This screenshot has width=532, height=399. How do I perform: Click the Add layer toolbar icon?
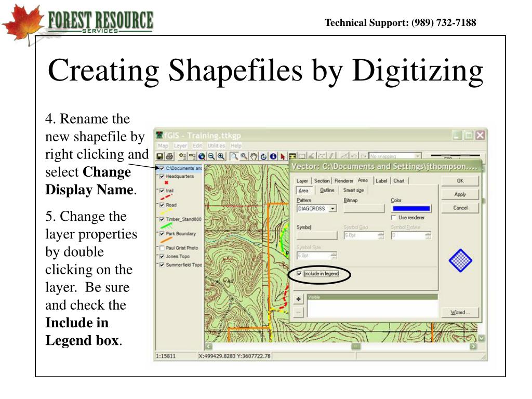pos(182,156)
